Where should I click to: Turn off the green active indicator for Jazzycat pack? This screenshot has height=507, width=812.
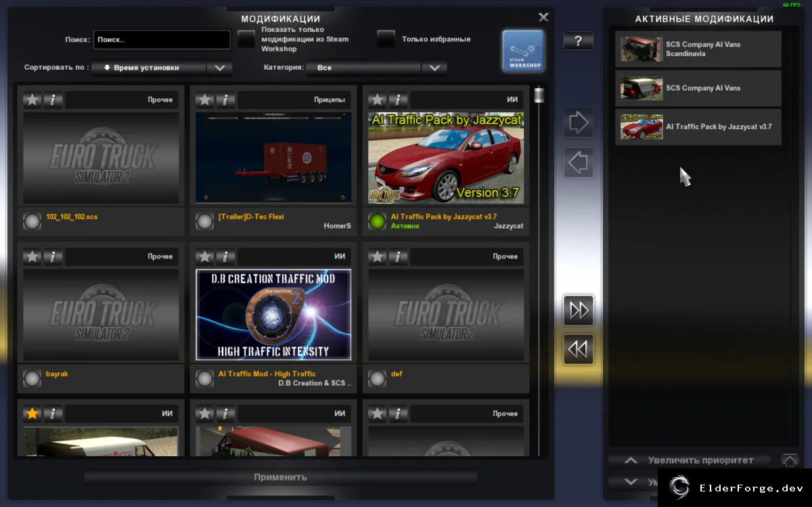click(x=377, y=221)
